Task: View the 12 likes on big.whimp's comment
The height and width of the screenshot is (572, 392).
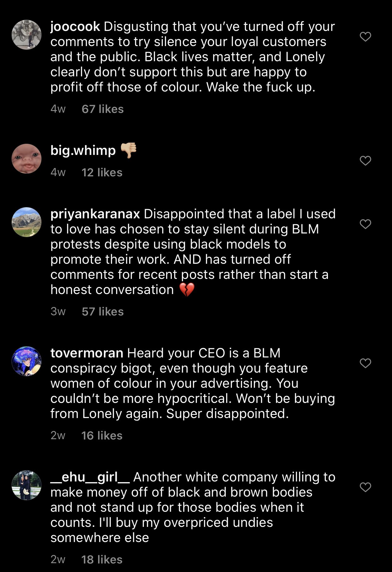Action: click(x=102, y=173)
